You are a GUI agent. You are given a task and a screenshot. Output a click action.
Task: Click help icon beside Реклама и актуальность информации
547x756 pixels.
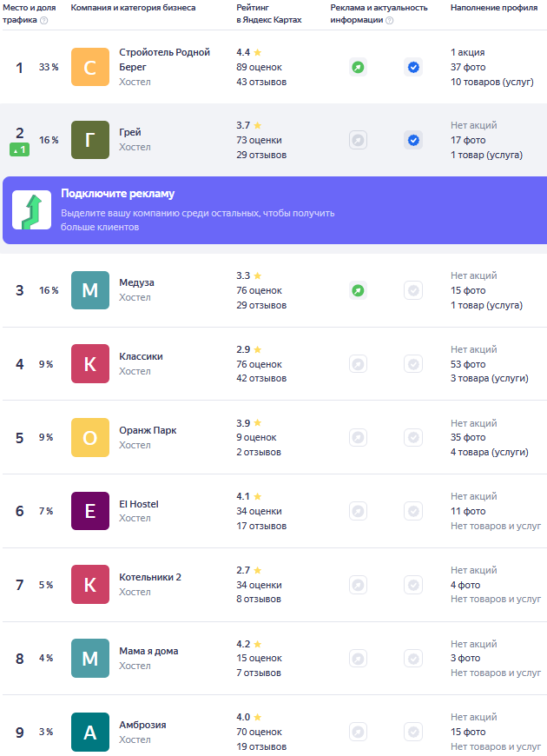pos(389,20)
